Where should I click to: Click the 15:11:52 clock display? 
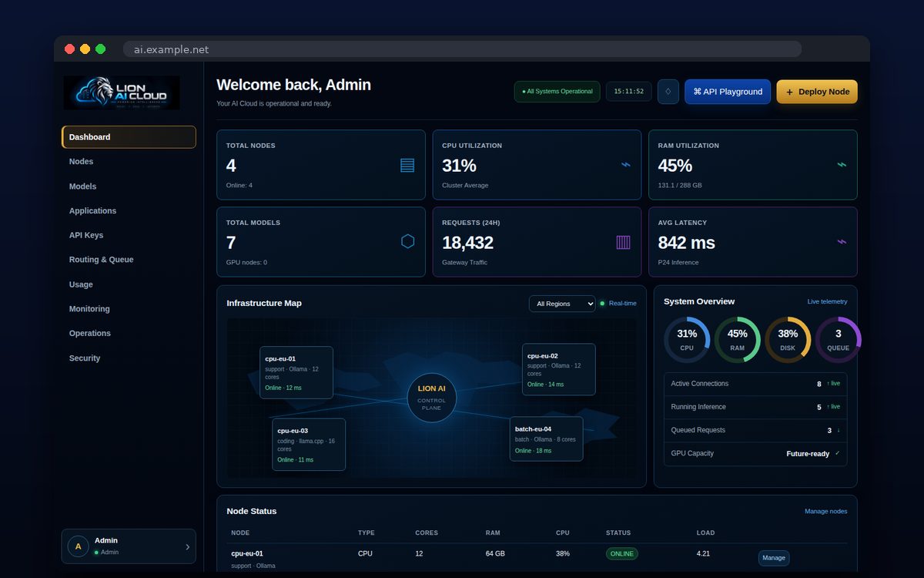(629, 91)
